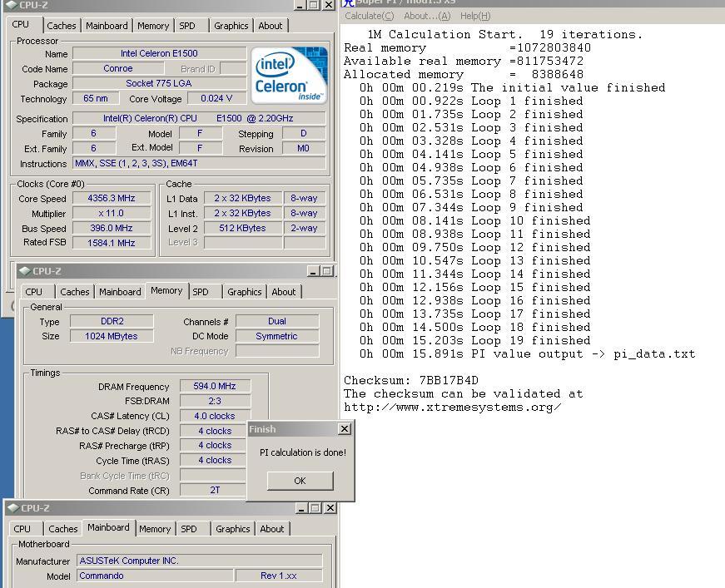Click the bottom CPU-Z window title icon
Image resolution: width=725 pixels, height=588 pixels.
[x=13, y=507]
